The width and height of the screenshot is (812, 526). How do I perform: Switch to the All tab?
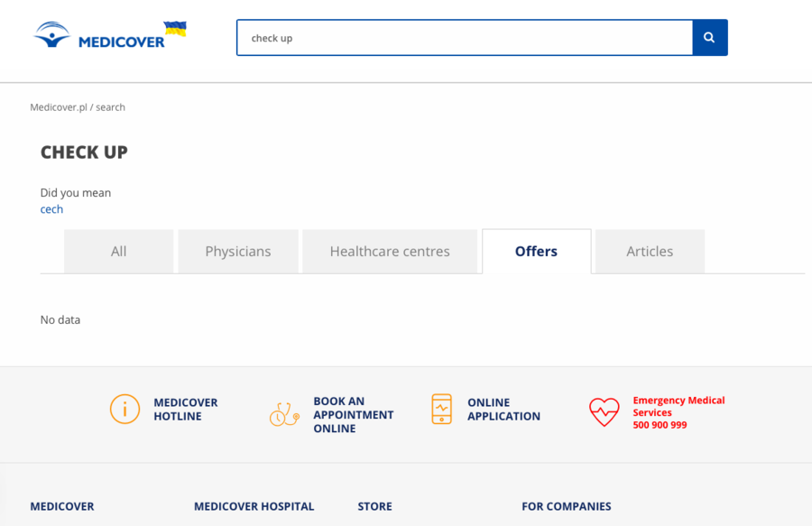pyautogui.click(x=118, y=252)
